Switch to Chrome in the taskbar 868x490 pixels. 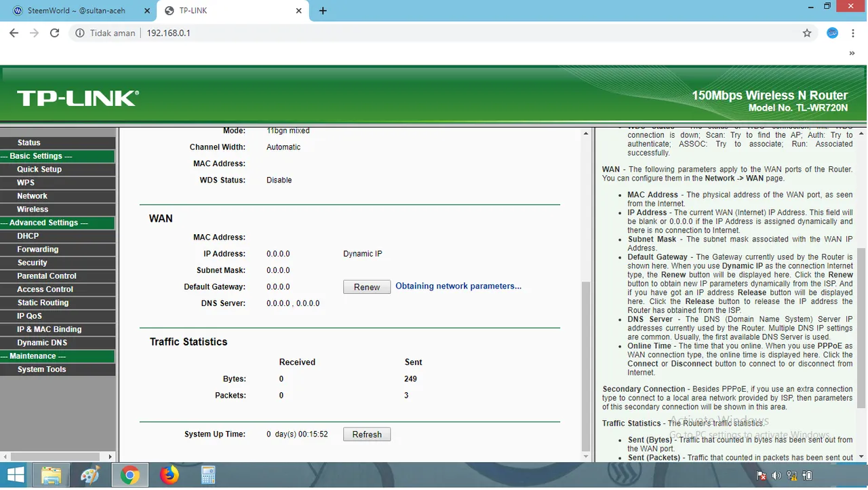click(130, 476)
